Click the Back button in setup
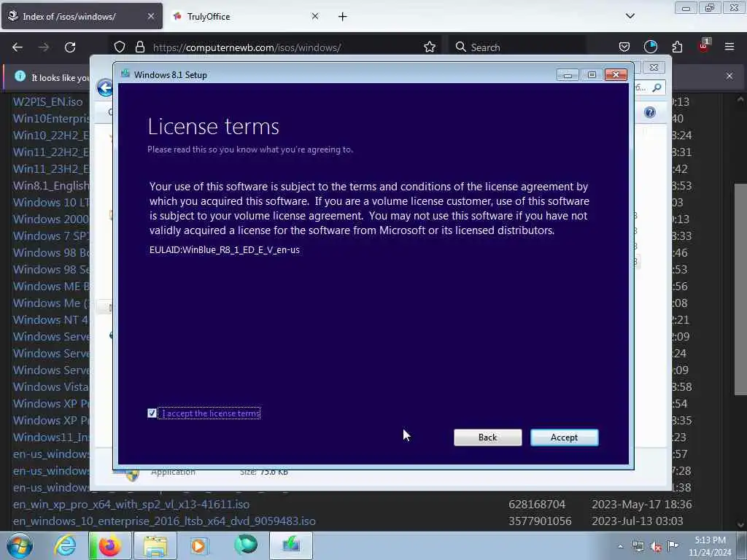This screenshot has width=747, height=560. tap(487, 437)
